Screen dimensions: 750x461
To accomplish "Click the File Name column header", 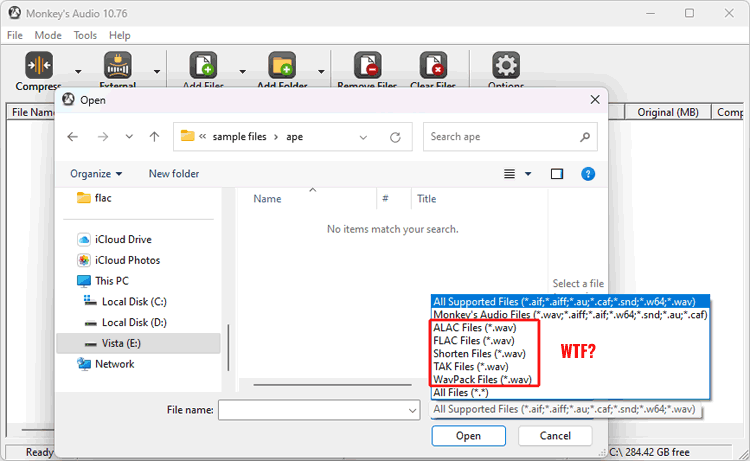I will tap(33, 112).
